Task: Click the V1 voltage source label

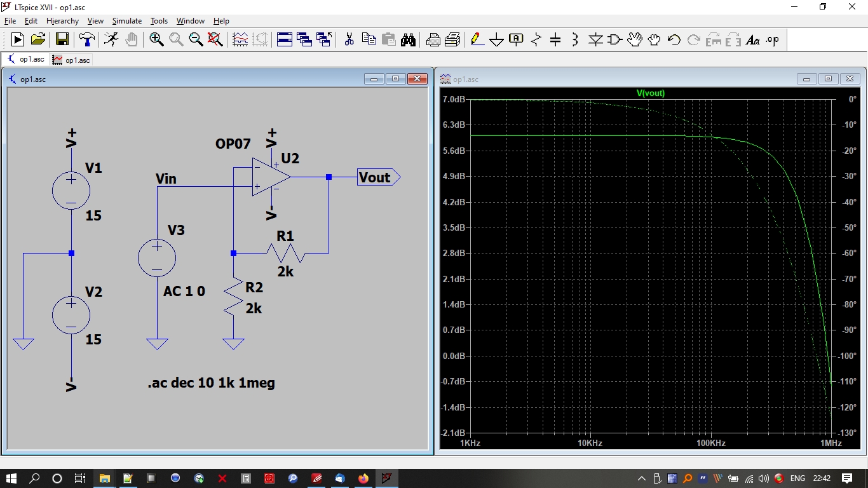Action: point(93,168)
